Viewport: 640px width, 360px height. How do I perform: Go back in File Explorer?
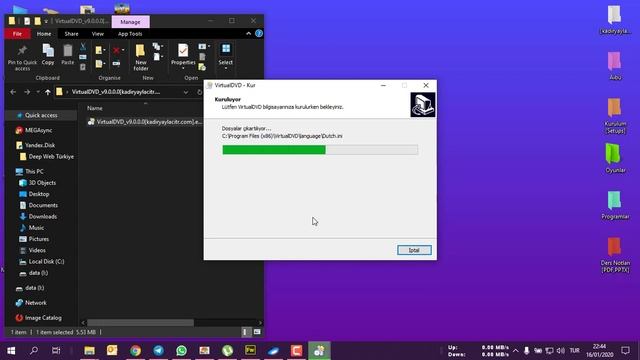pyautogui.click(x=13, y=92)
